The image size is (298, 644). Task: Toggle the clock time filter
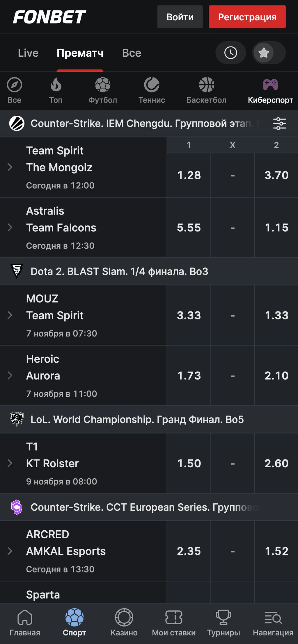[x=230, y=53]
